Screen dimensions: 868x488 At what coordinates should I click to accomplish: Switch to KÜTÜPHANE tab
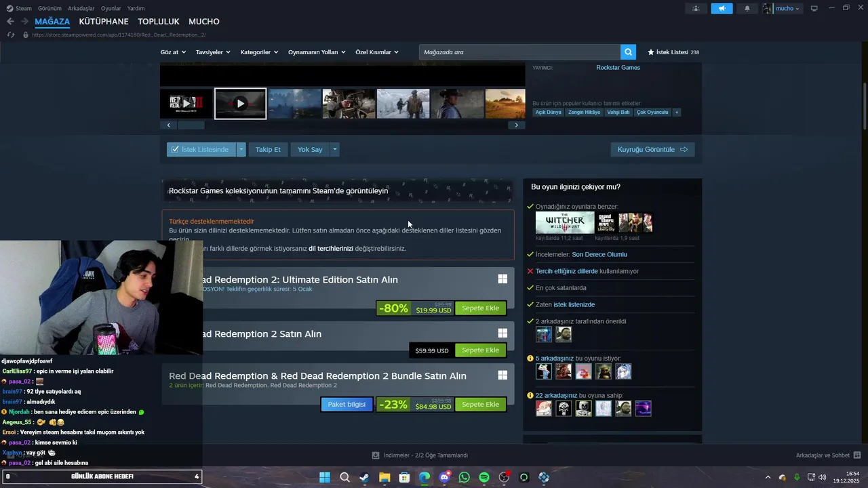[104, 22]
